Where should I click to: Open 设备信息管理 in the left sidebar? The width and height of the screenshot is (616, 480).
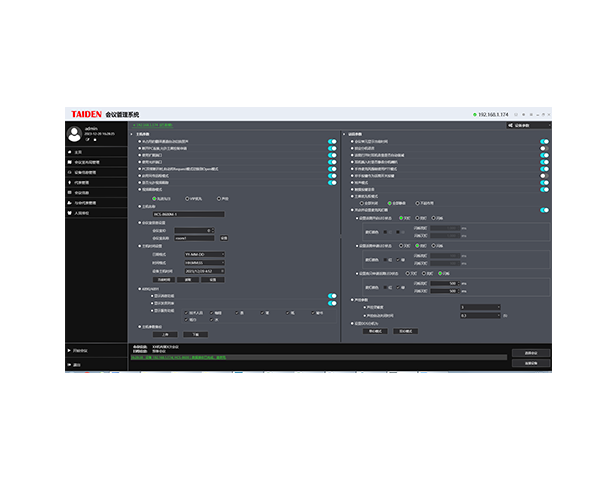coord(86,172)
